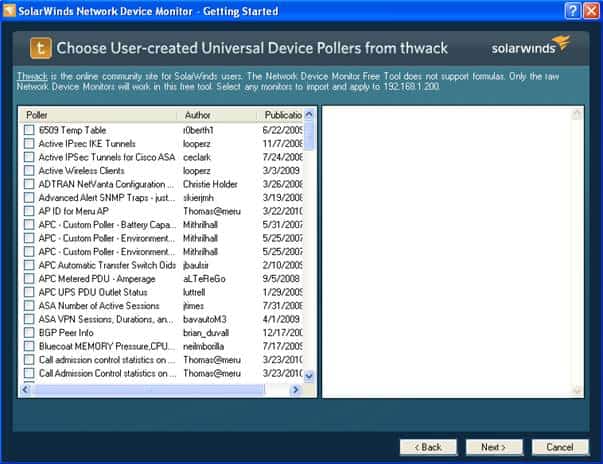603x464 pixels.
Task: Check APC Automatic Transfer Switch Oids
Action: coord(29,265)
